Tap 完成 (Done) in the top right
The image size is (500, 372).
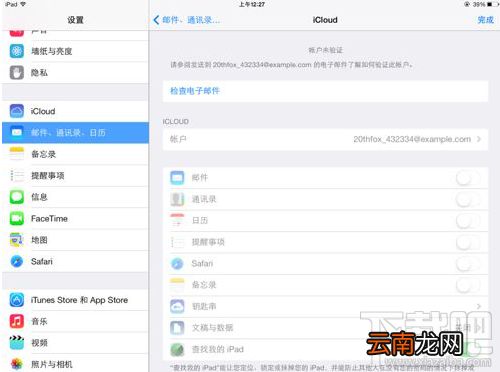point(485,20)
